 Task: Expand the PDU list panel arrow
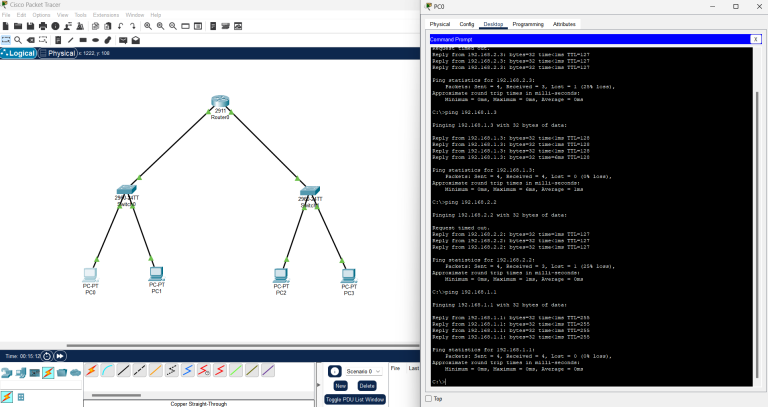pos(318,385)
